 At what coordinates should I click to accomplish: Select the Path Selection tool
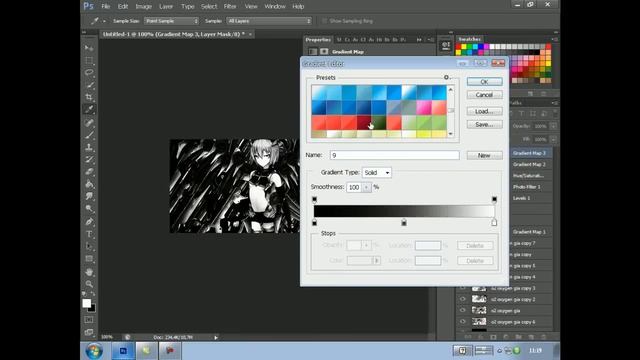coord(89,247)
